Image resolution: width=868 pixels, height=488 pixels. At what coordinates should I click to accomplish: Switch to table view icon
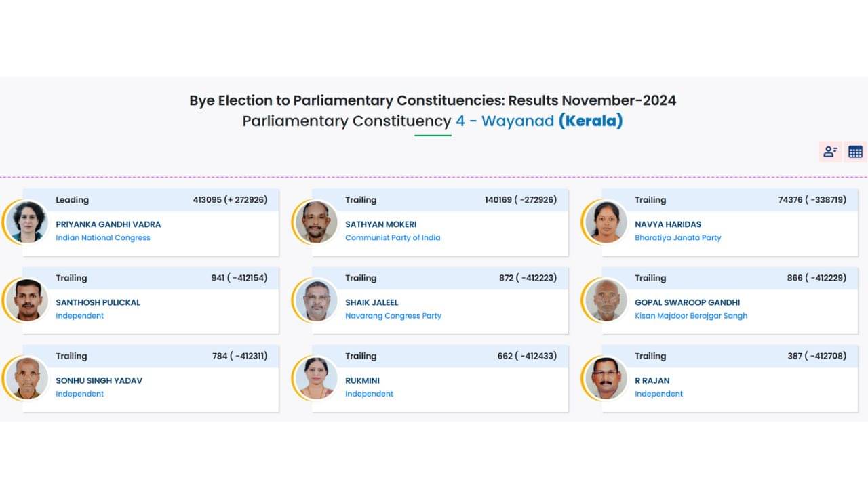[x=855, y=152]
